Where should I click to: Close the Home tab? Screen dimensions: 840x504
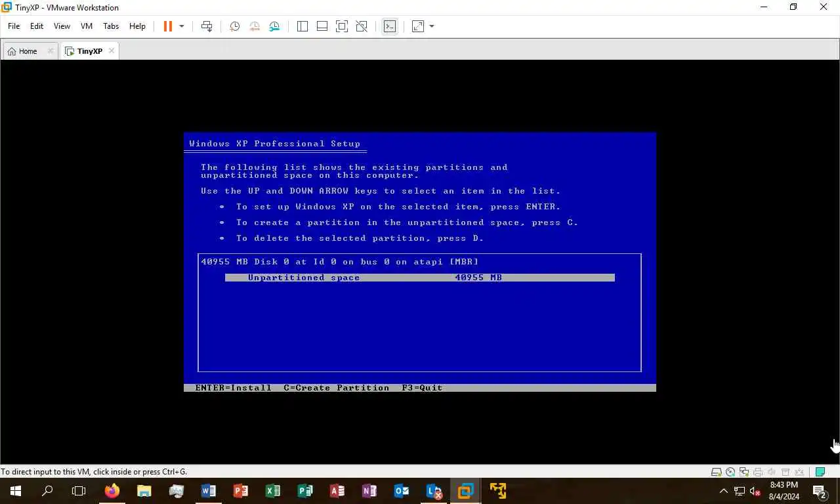(51, 51)
